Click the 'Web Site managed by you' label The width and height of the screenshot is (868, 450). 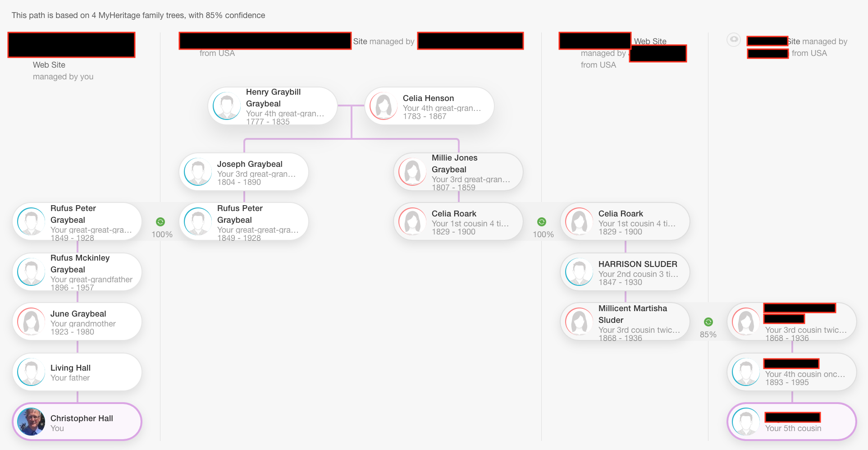[x=63, y=71]
